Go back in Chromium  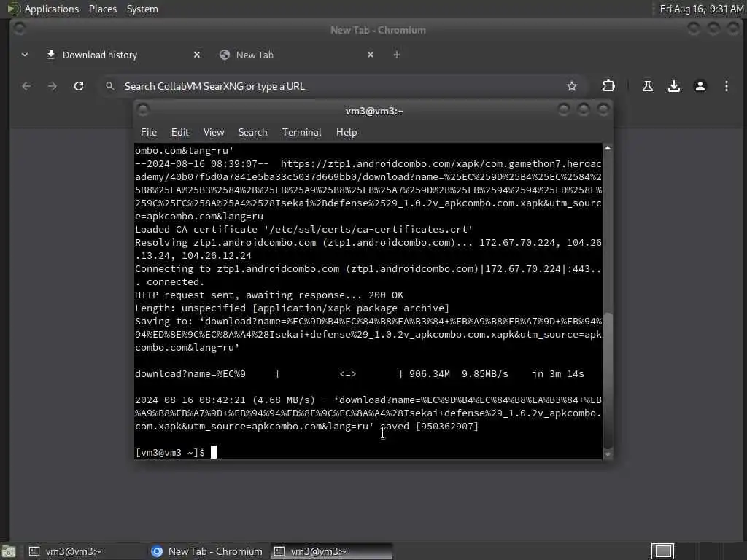26,86
